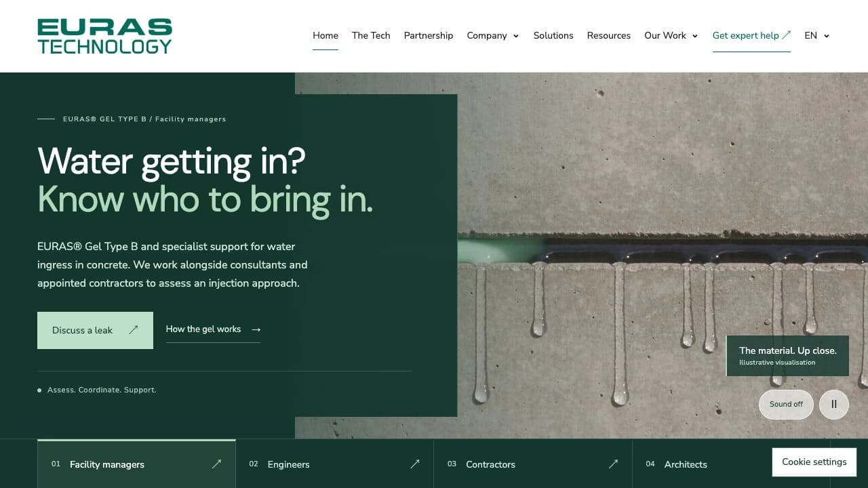Click the Discuss a leak button
The height and width of the screenshot is (488, 868).
tap(95, 330)
